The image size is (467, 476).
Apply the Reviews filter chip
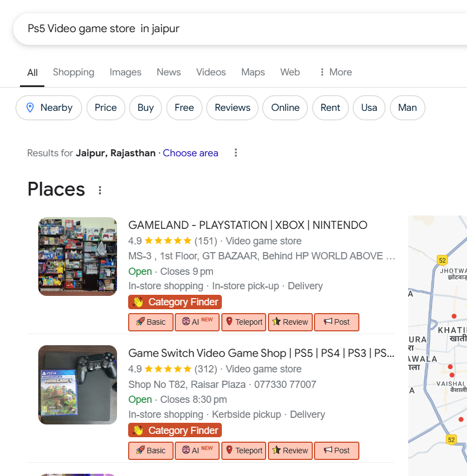[232, 108]
